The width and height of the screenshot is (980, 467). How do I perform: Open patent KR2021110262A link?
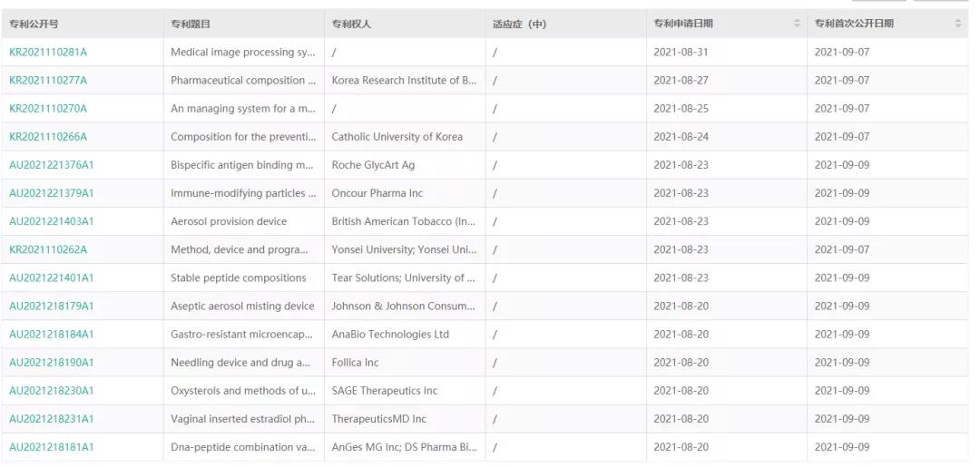48,249
